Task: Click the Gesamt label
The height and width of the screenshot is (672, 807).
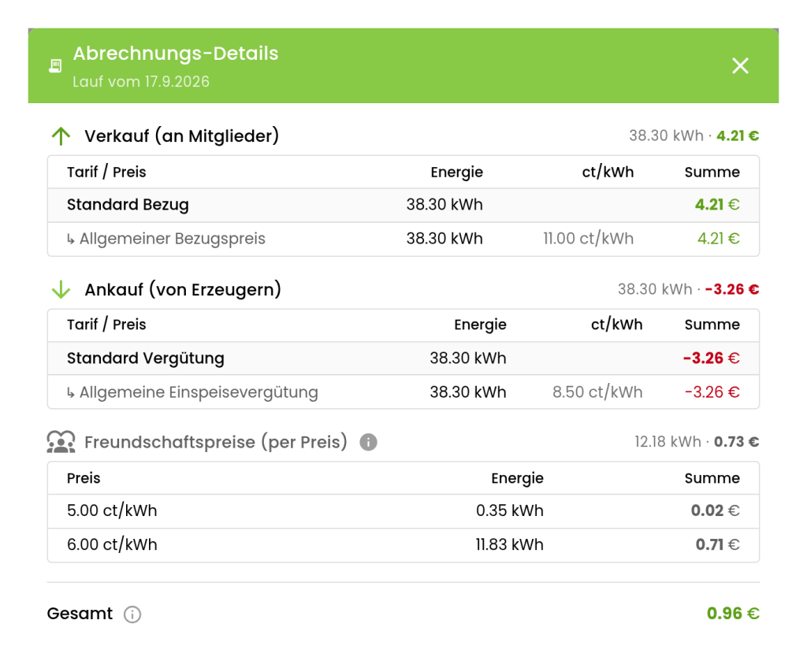Action: 80,614
